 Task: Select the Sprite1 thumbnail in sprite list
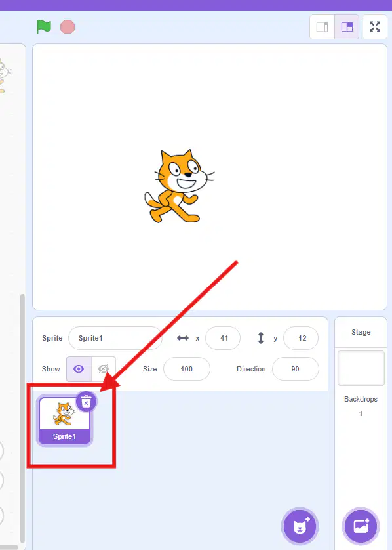tap(64, 421)
